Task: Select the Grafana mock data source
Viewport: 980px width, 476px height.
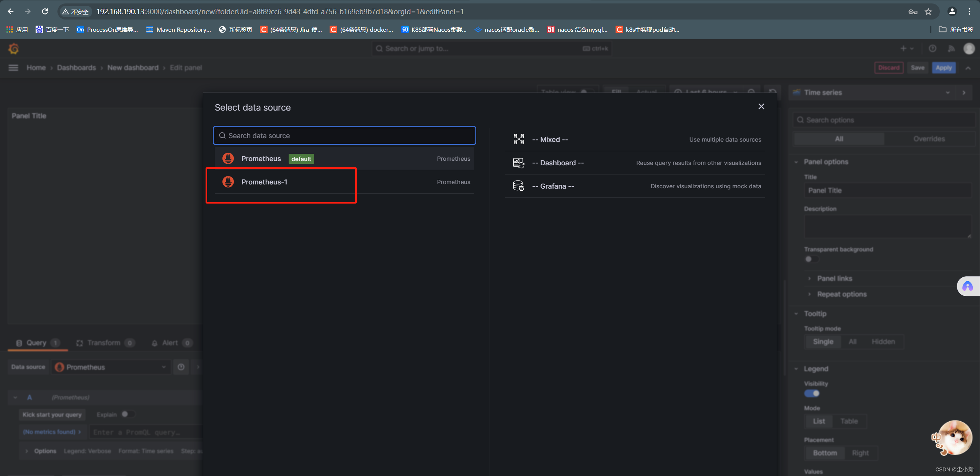Action: click(x=635, y=186)
